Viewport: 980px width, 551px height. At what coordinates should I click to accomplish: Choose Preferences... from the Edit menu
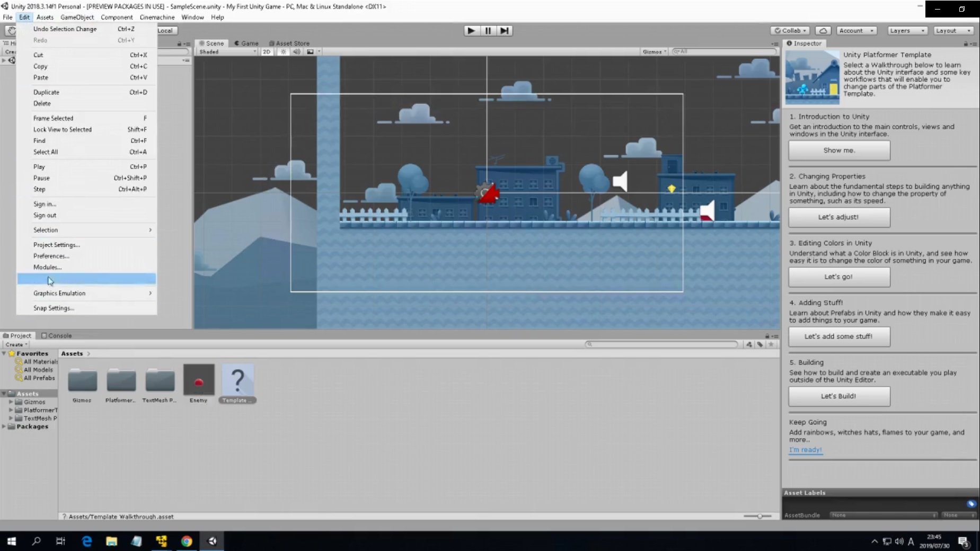point(87,256)
